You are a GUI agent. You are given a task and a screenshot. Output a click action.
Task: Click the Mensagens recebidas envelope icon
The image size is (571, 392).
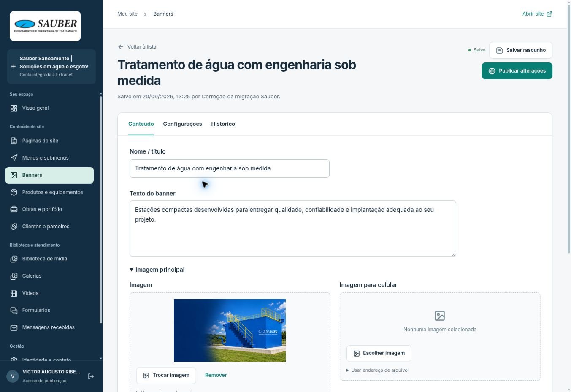pyautogui.click(x=14, y=328)
